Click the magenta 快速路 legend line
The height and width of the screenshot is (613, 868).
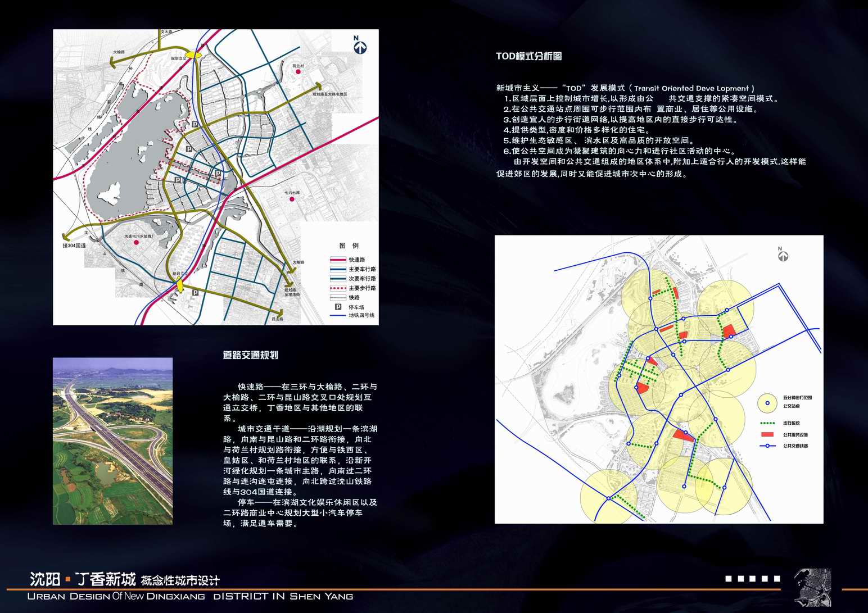pyautogui.click(x=337, y=260)
